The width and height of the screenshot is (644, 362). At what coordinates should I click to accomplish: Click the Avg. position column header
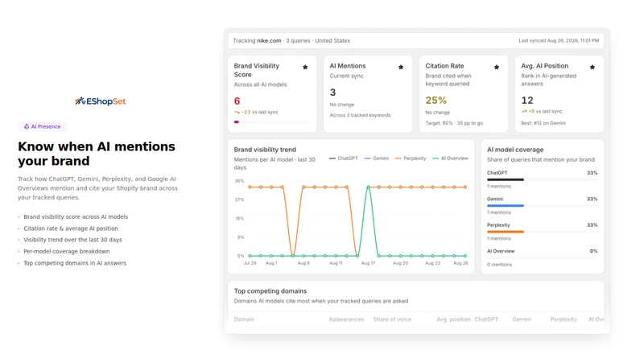coord(453,319)
